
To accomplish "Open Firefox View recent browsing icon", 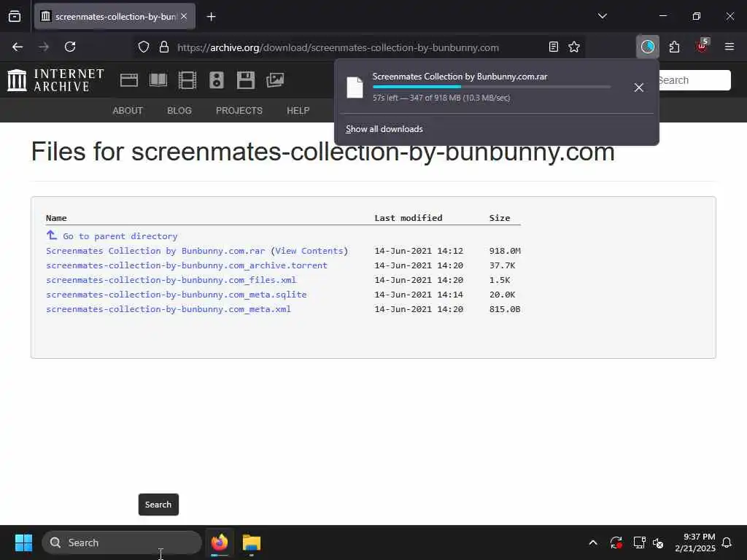I will (15, 17).
